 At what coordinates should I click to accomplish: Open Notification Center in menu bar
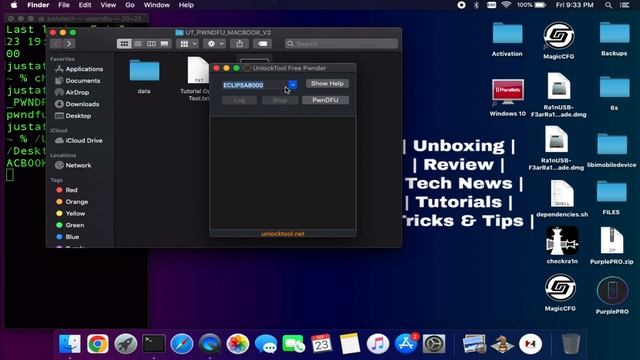coord(625,5)
